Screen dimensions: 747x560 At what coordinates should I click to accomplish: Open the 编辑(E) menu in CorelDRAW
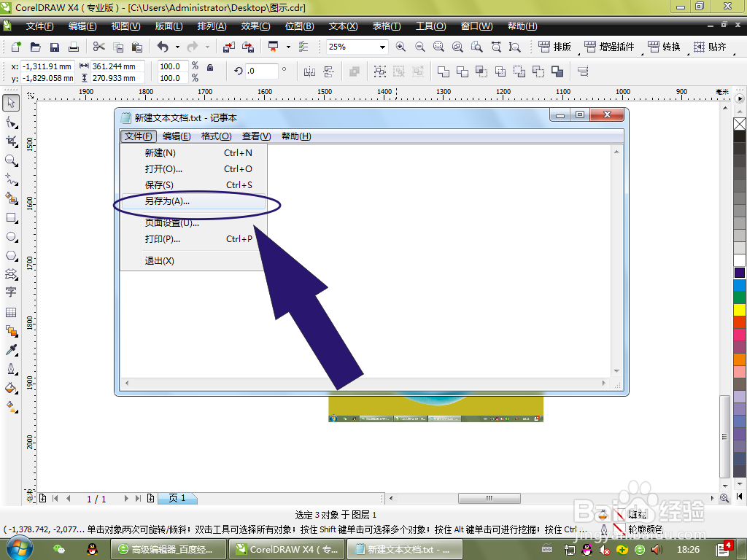click(82, 26)
